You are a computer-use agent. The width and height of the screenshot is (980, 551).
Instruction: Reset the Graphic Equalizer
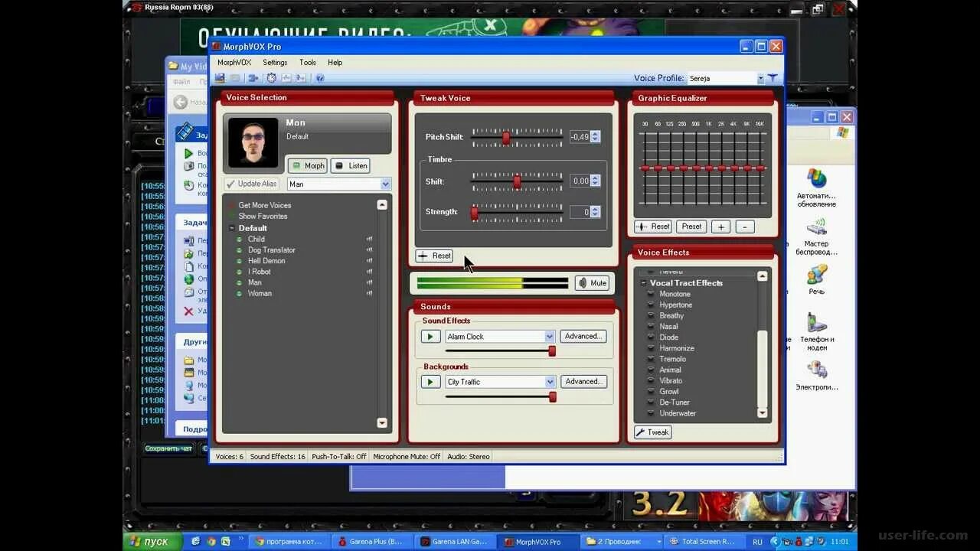(x=653, y=227)
